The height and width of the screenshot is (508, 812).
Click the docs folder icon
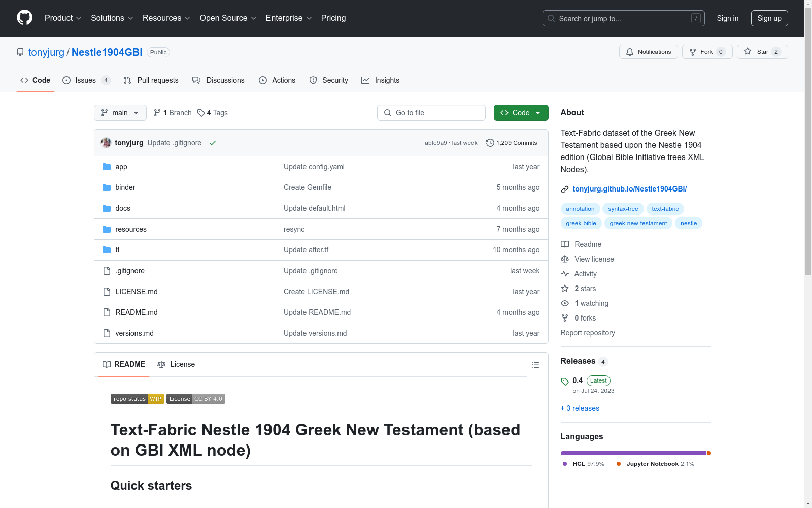point(107,208)
